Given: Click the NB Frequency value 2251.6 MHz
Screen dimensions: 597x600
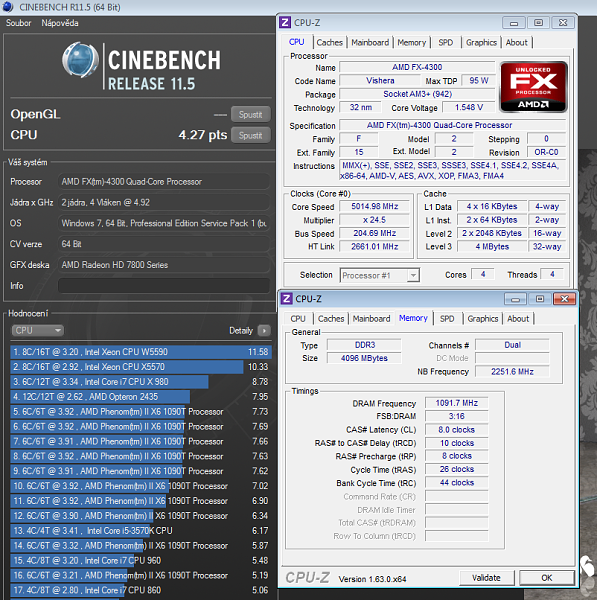Looking at the screenshot, I should click(x=512, y=372).
